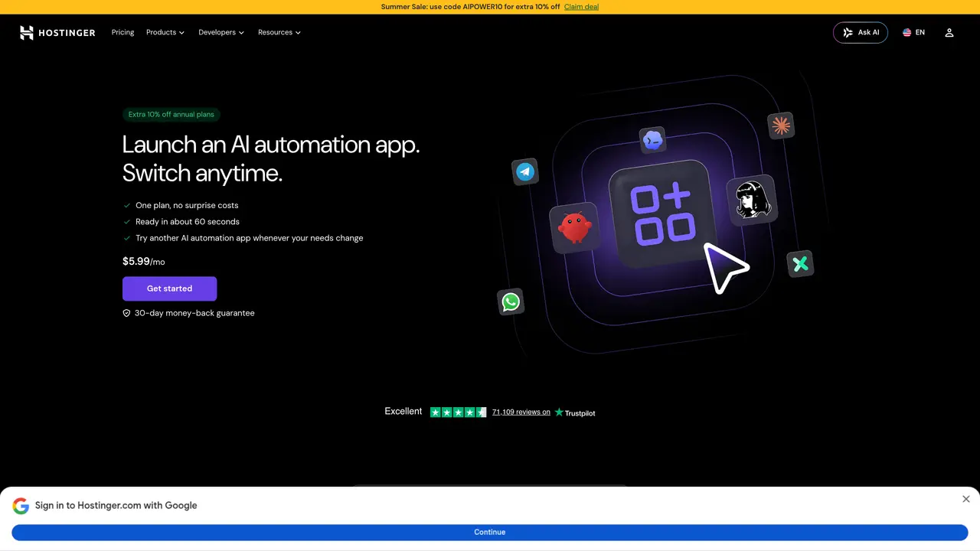Click 'Sign in to Hostinger.com with Google' text
980x551 pixels.
click(116, 506)
